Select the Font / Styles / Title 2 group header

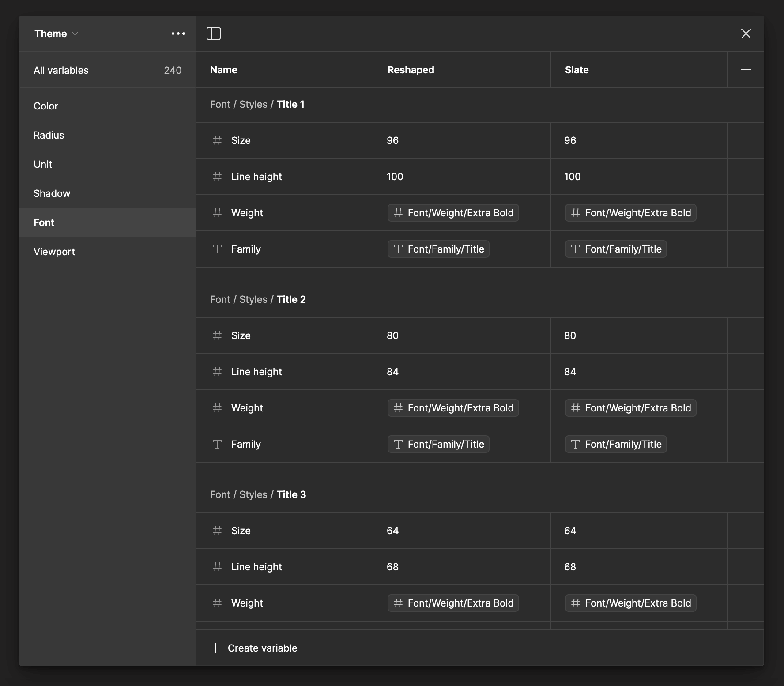[258, 299]
